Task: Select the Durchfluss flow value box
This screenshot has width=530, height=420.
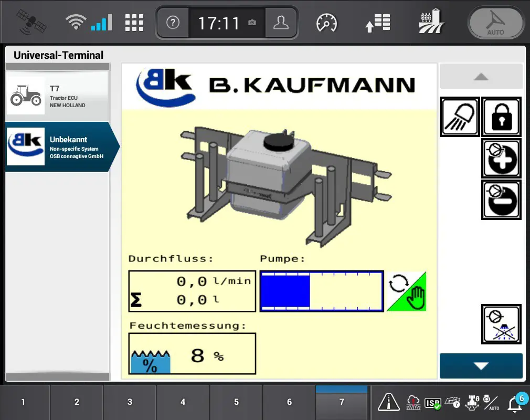Action: (x=192, y=291)
